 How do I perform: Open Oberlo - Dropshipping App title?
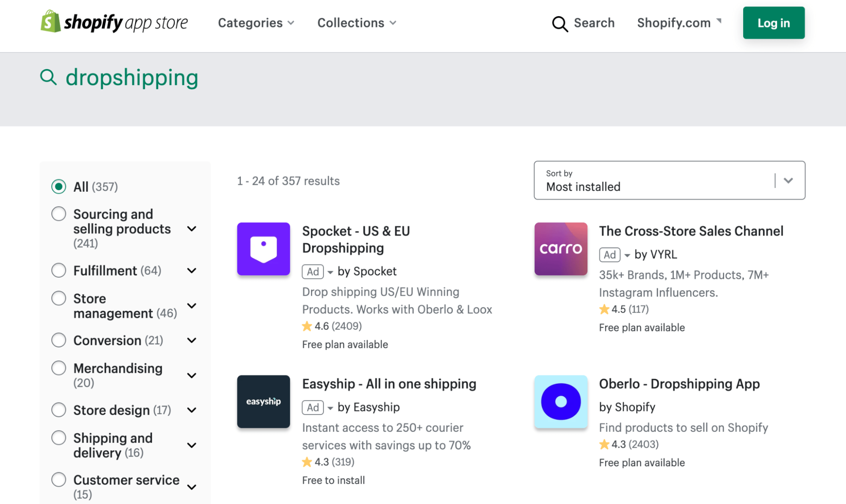pos(679,384)
